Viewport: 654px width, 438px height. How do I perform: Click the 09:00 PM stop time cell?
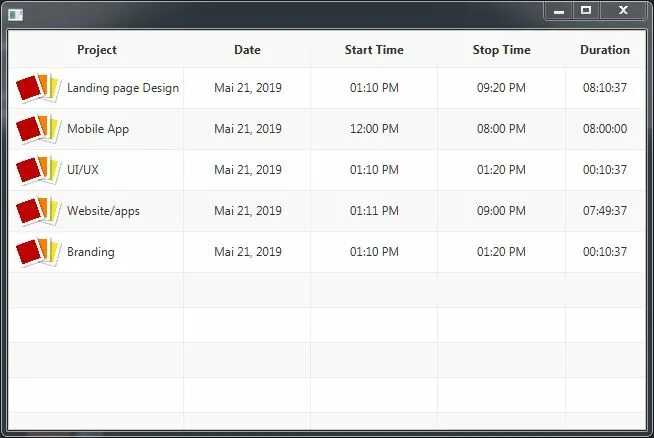(x=501, y=211)
